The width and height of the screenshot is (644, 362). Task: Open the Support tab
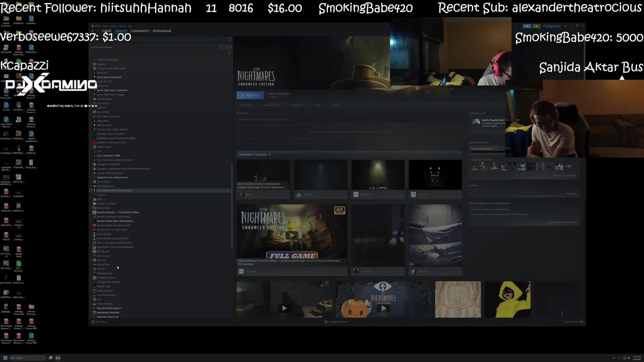coord(336,105)
